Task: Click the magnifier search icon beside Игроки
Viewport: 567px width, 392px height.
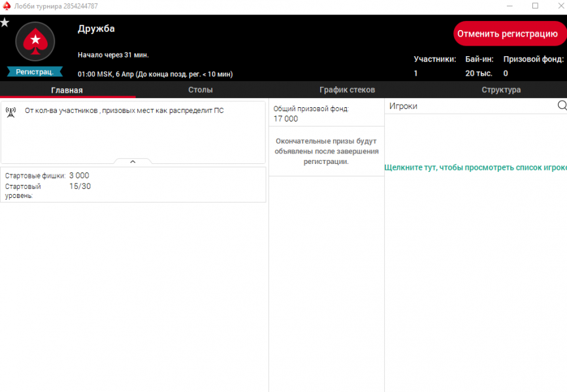Action: (x=561, y=106)
